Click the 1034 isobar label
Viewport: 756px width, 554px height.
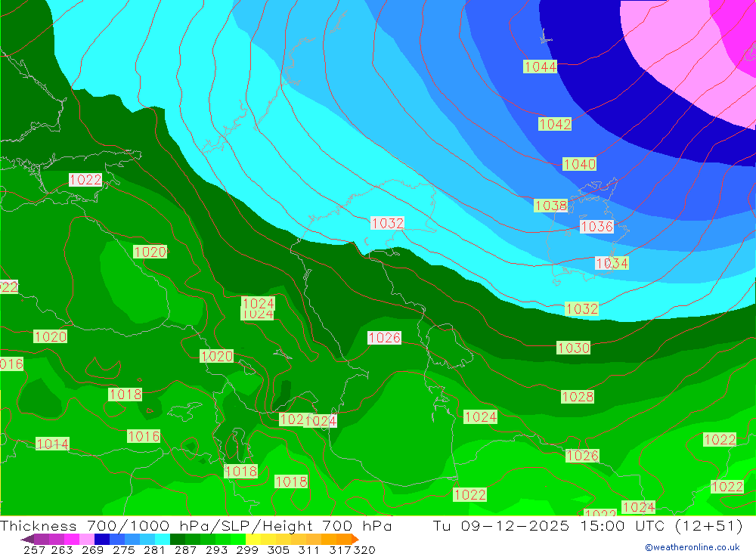click(x=612, y=263)
